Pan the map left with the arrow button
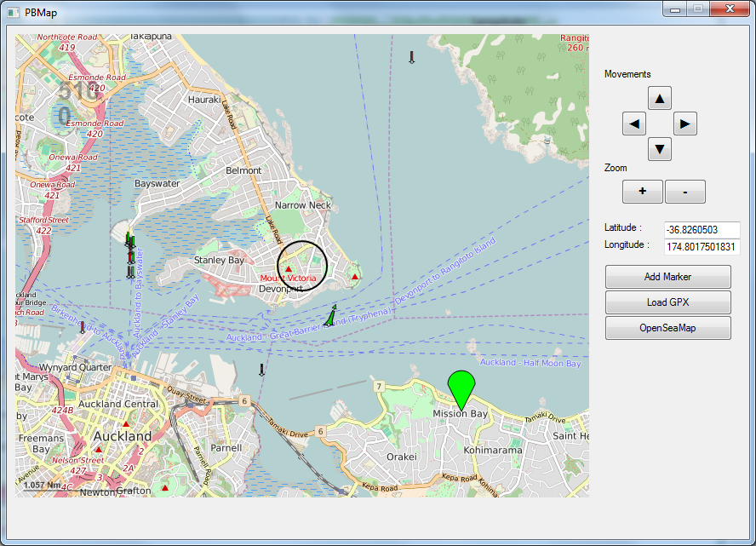This screenshot has height=546, width=756. pos(634,124)
